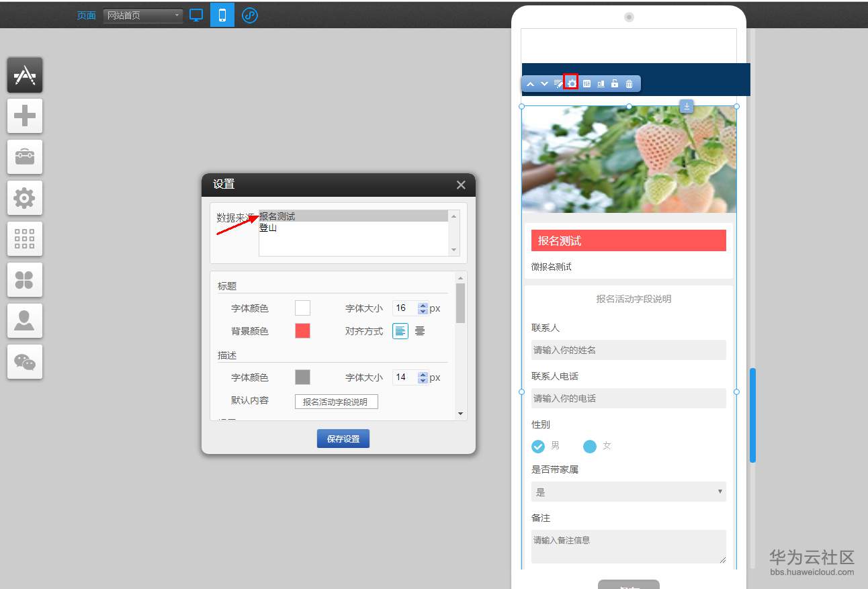The image size is (868, 589).
Task: Open the app store sidebar tool
Action: coord(25,75)
